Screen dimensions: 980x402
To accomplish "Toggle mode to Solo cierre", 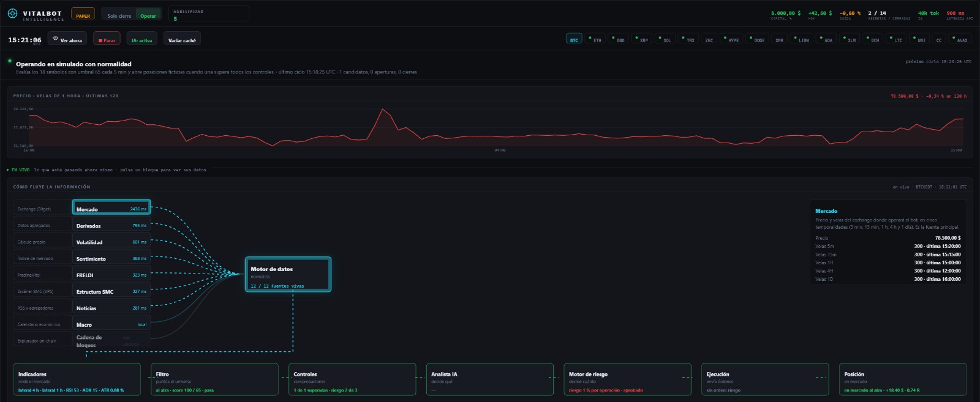I will tap(119, 16).
